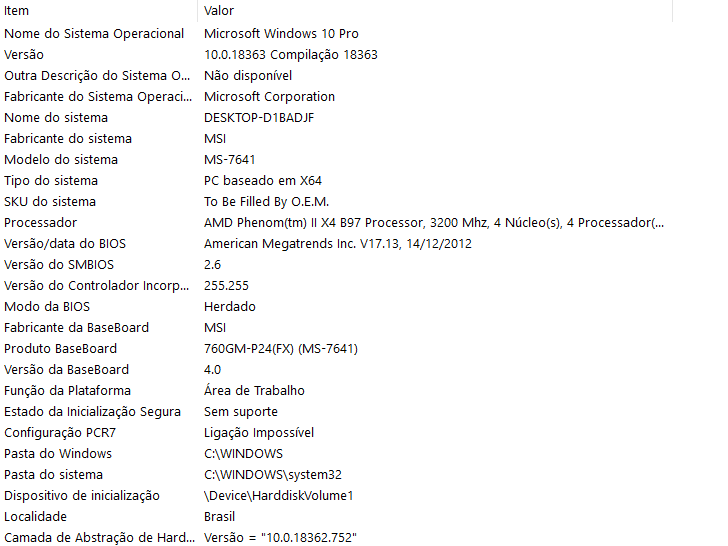Select the Produto BaseBoard row
Image resolution: width=728 pixels, height=546 pixels.
point(336,348)
